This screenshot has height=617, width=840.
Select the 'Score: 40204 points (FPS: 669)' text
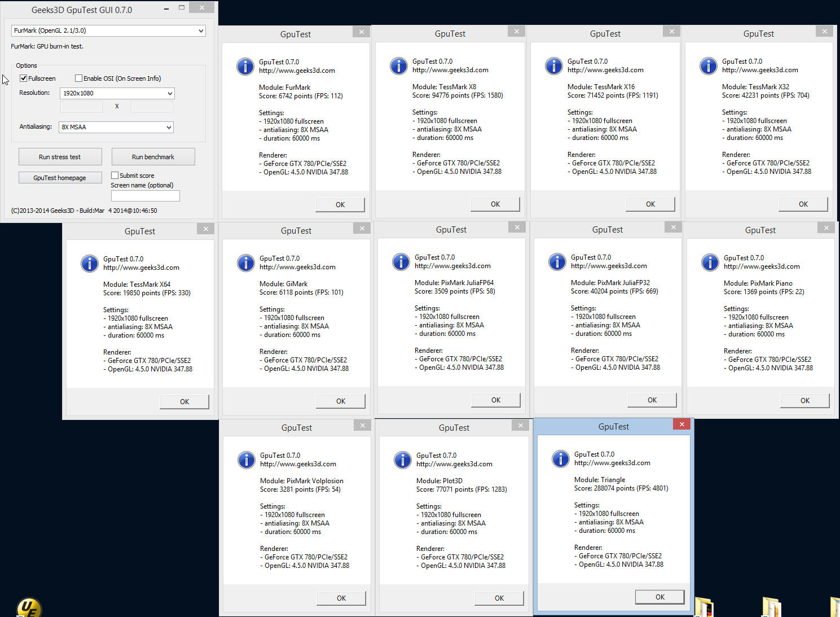pos(614,291)
